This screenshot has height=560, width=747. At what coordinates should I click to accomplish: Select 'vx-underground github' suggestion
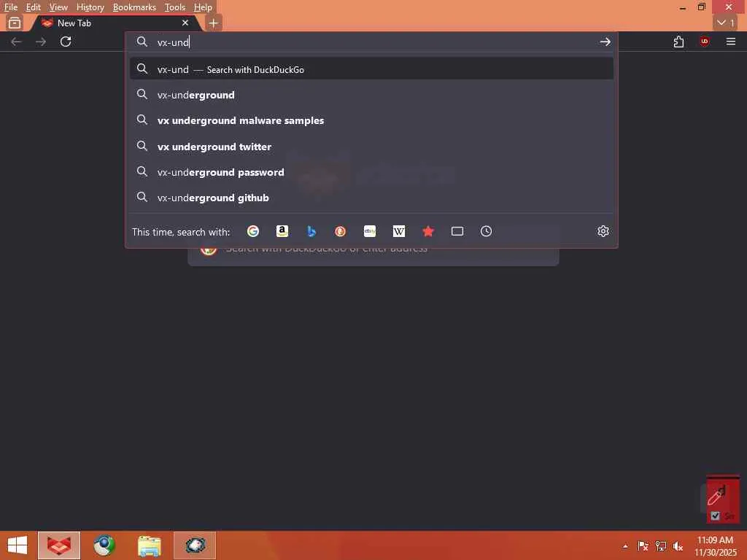[371, 198]
